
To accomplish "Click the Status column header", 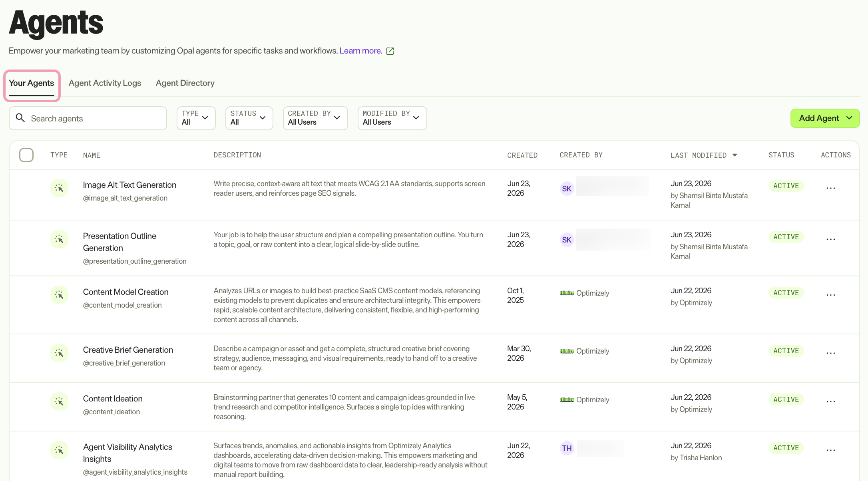I will tap(781, 155).
